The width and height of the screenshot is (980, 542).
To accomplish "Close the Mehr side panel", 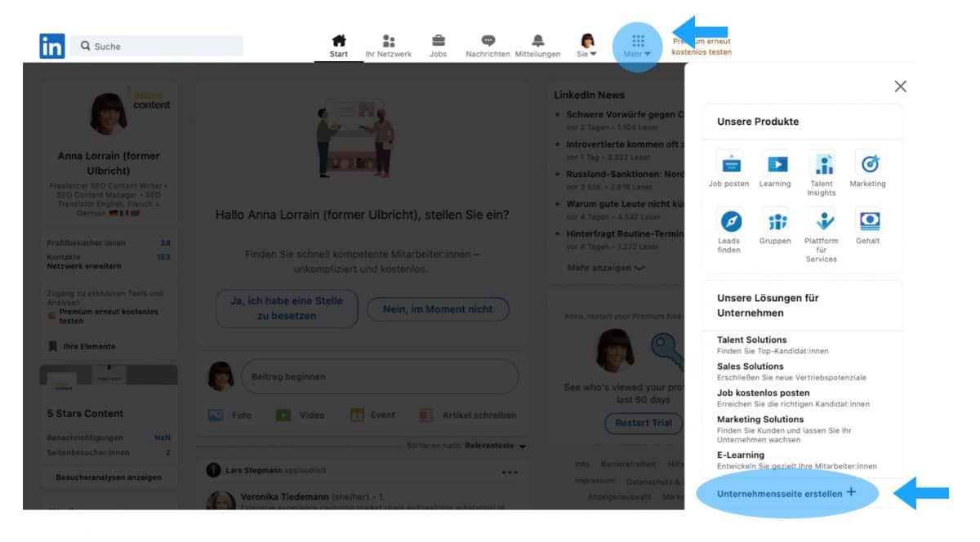I will (900, 87).
